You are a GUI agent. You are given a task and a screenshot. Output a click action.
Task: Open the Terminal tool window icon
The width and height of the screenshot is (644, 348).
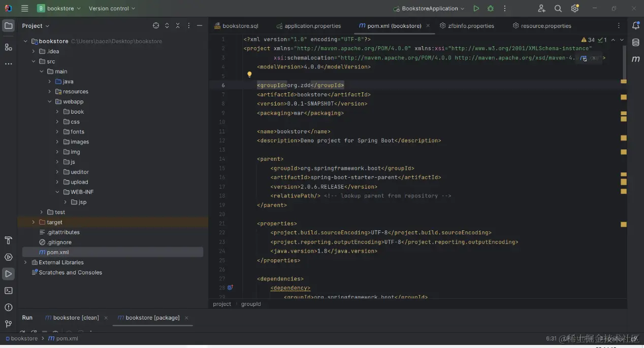(8, 291)
